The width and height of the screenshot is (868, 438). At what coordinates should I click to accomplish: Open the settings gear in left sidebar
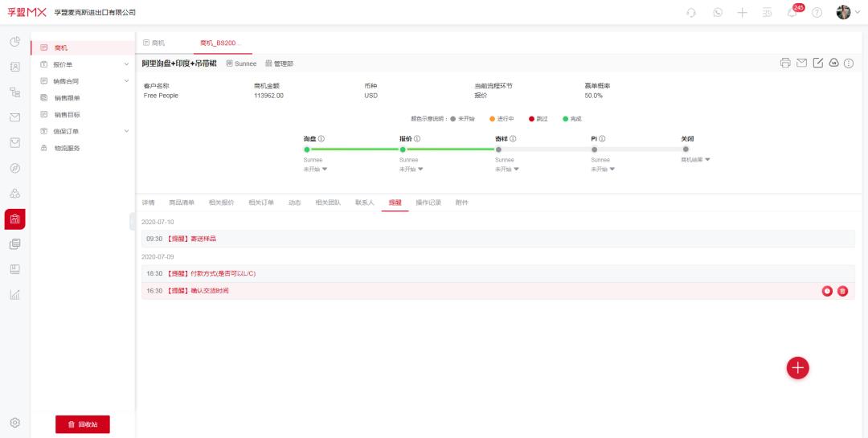tap(14, 423)
